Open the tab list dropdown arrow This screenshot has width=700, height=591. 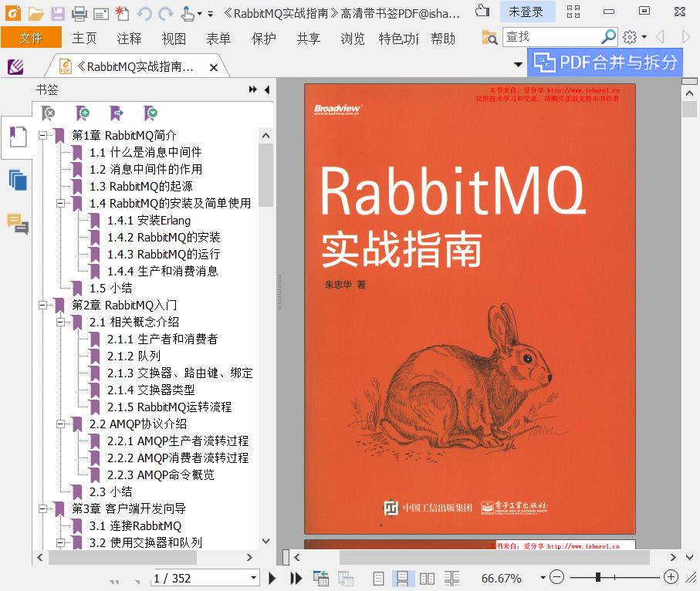coord(519,65)
